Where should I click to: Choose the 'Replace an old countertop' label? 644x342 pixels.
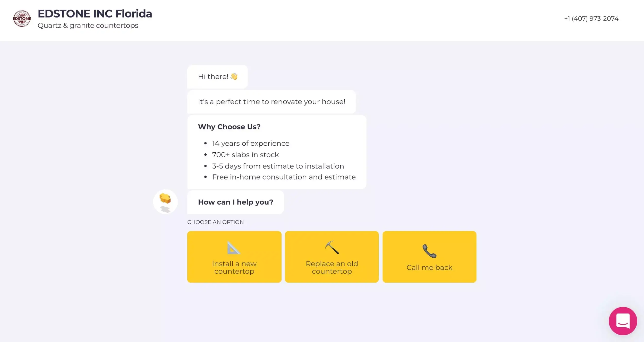point(332,267)
